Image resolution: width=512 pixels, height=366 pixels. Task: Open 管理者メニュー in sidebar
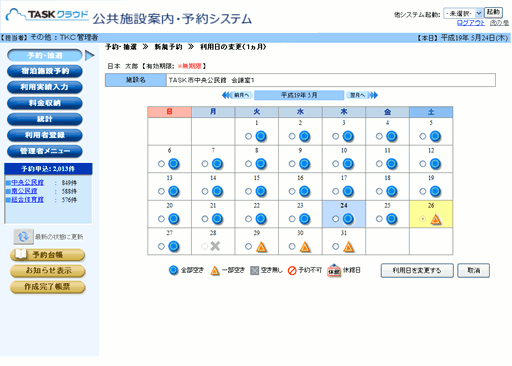point(45,151)
